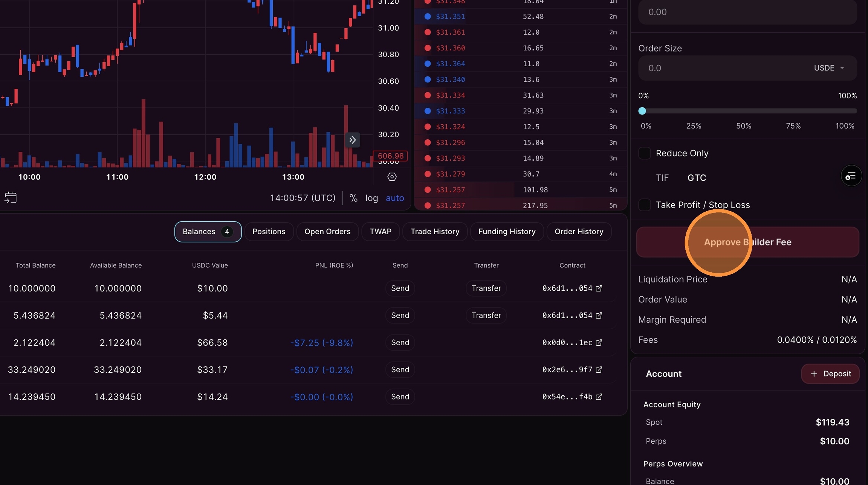Click the plus icon on the Deposit button
The height and width of the screenshot is (485, 868).
814,374
